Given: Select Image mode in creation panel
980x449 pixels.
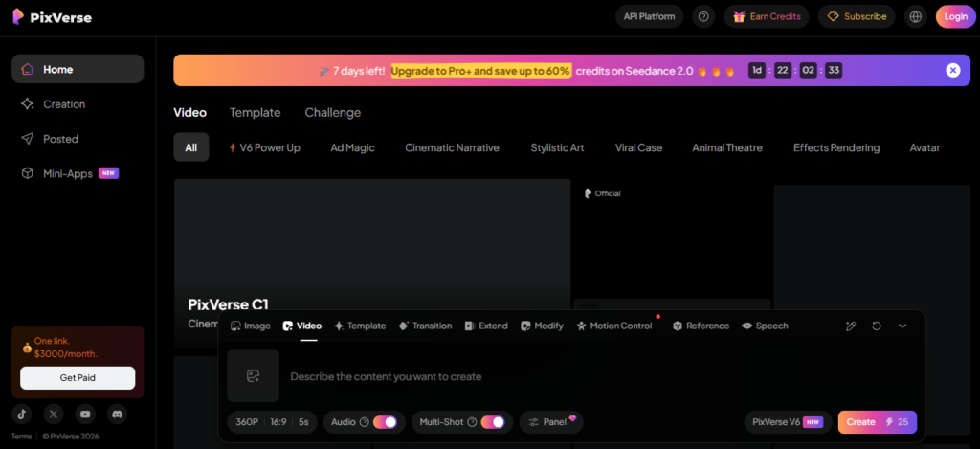Looking at the screenshot, I should pyautogui.click(x=251, y=326).
